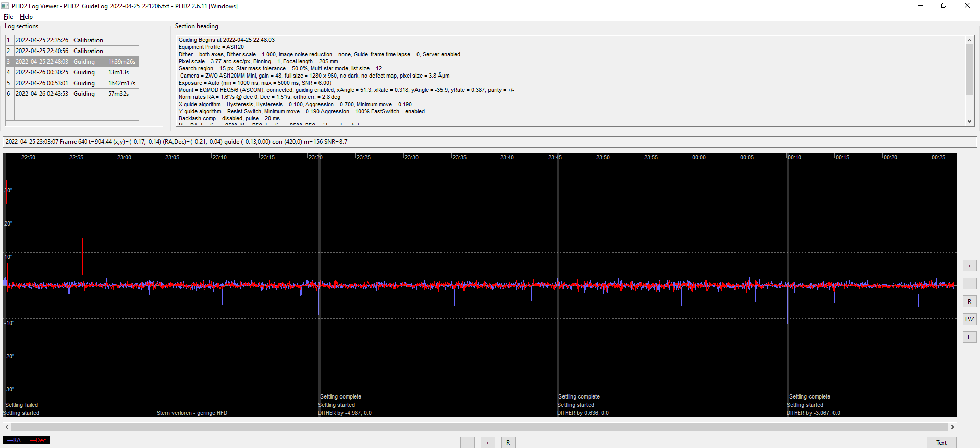
Task: Click the 23:20 time axis label
Action: coord(315,157)
